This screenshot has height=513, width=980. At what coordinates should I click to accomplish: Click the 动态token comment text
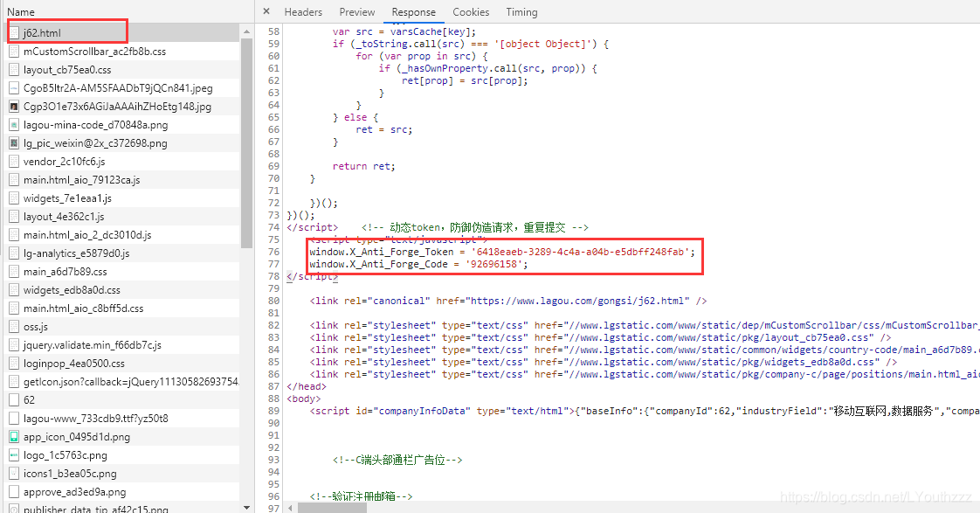474,227
